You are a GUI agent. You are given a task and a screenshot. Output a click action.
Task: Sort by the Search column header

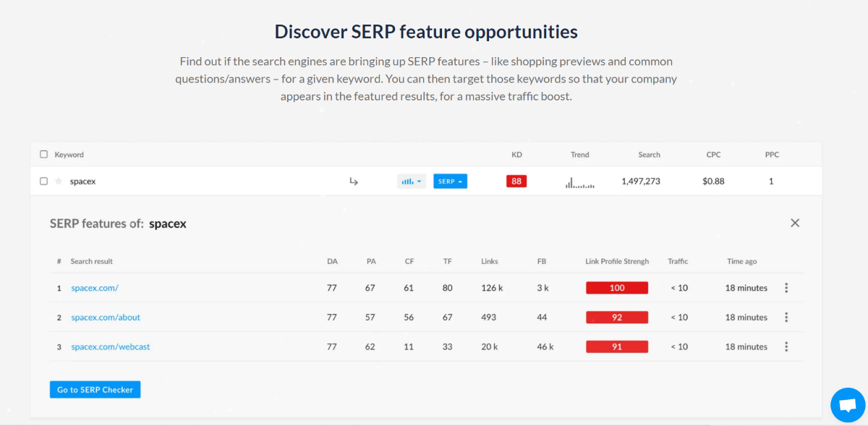click(x=650, y=155)
